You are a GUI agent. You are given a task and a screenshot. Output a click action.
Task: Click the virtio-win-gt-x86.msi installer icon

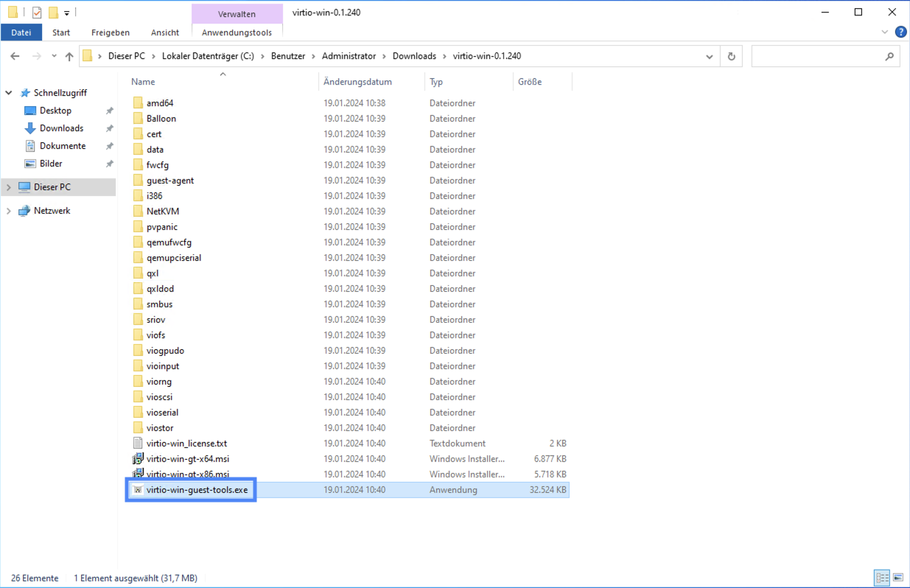tap(138, 475)
